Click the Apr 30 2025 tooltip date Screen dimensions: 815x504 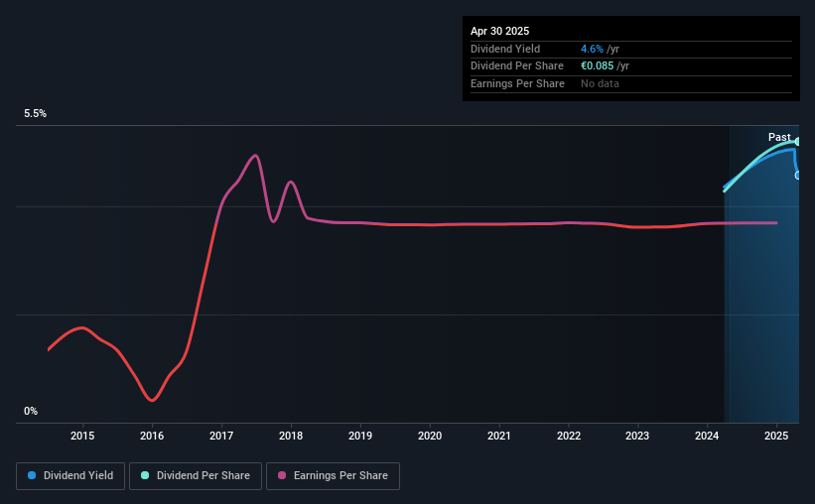[499, 31]
